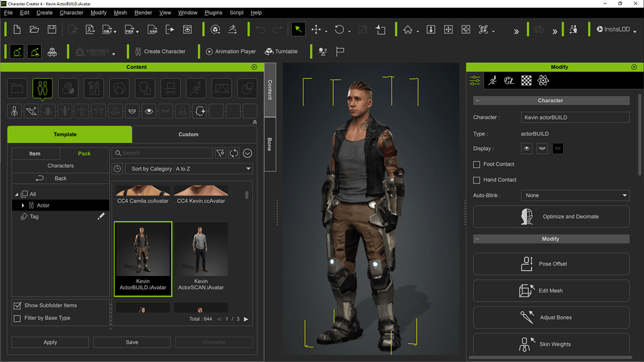Click the USD export icon

(153, 30)
